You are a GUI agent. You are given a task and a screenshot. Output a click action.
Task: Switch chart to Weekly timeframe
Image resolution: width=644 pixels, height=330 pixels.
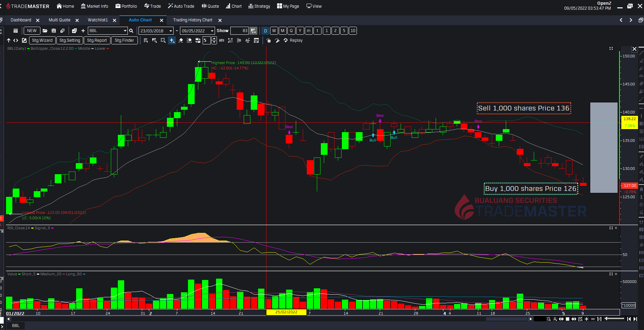(274, 31)
